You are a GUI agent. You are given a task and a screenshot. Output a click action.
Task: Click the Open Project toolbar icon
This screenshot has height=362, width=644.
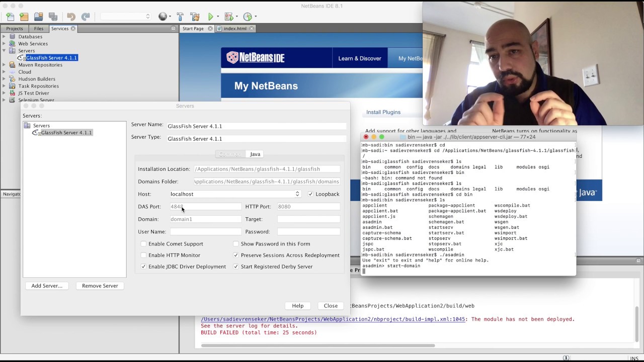point(38,17)
